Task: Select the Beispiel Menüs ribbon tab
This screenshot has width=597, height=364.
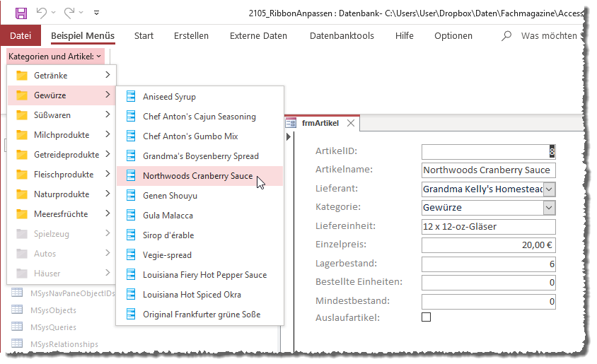Action: [83, 36]
